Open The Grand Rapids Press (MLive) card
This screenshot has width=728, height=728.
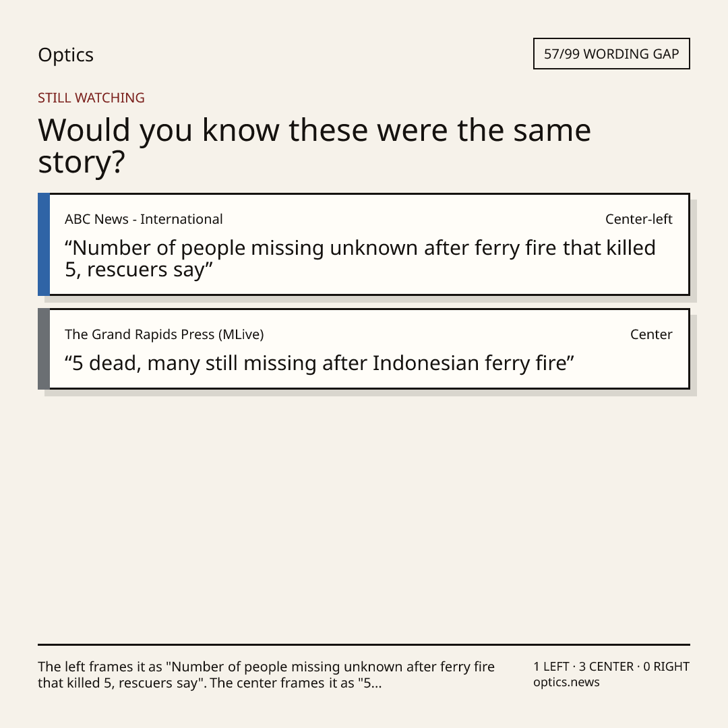(x=364, y=348)
